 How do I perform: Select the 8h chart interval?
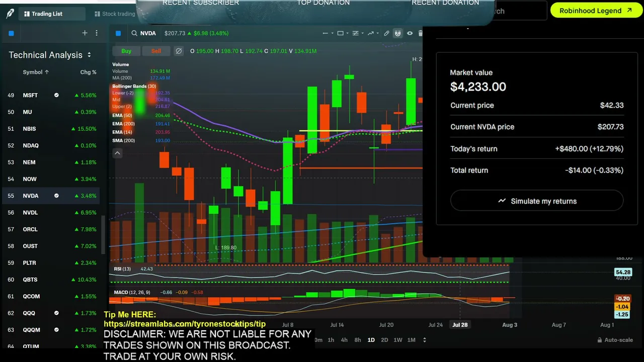coord(357,340)
